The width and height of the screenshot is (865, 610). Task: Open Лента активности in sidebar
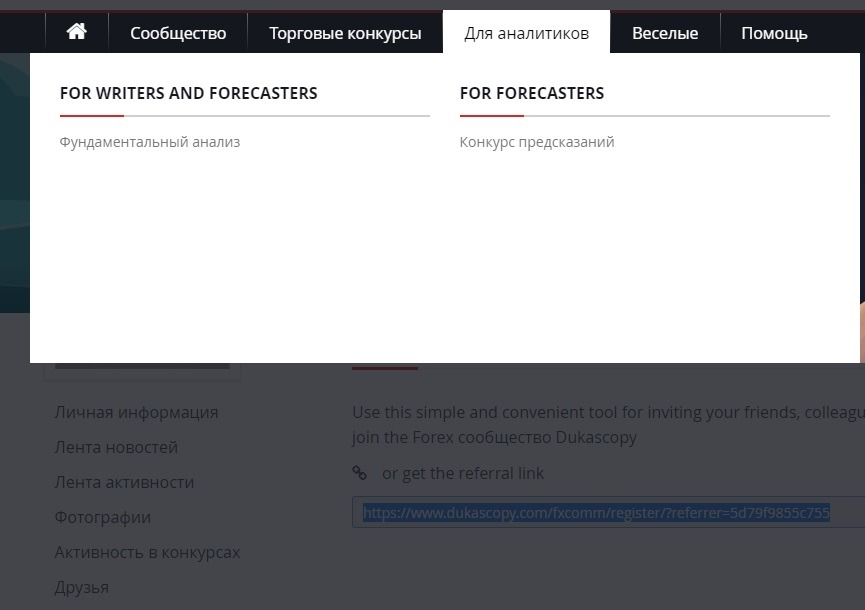click(124, 483)
